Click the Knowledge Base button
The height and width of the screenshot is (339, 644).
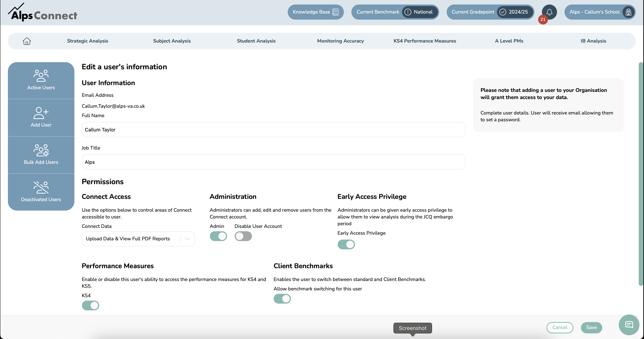[315, 12]
